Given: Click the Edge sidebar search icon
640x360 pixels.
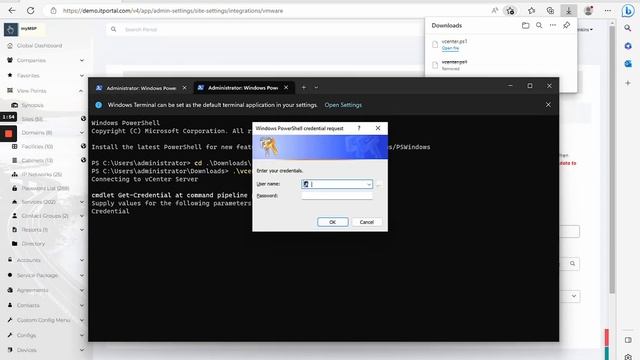Looking at the screenshot, I should (628, 28).
